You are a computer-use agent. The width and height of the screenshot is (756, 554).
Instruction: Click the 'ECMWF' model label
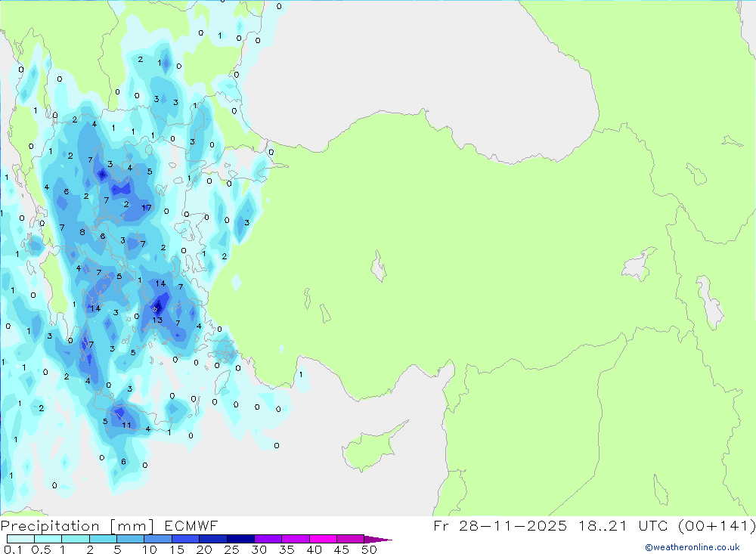[x=191, y=526]
